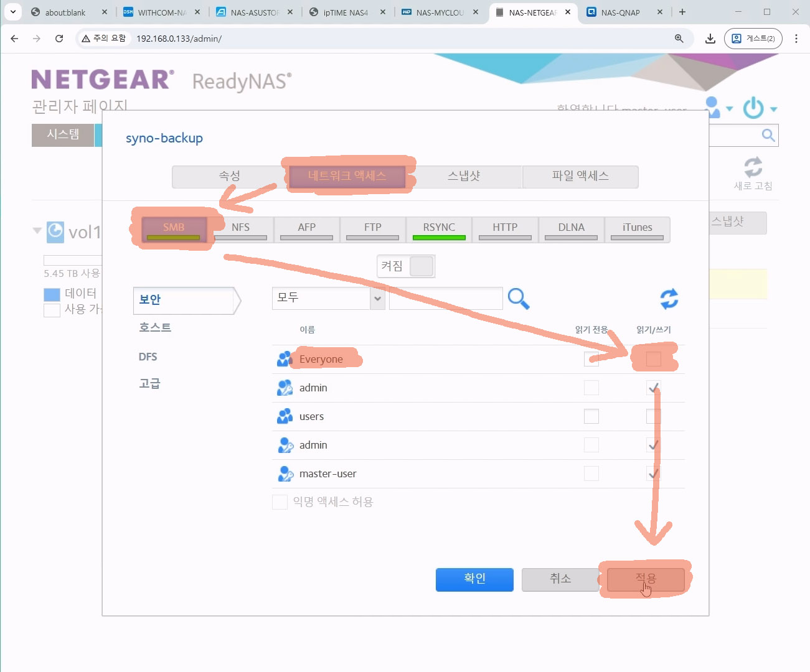Viewport: 810px width, 672px height.
Task: Click the blue refresh arrows icon in dialog
Action: (x=669, y=299)
